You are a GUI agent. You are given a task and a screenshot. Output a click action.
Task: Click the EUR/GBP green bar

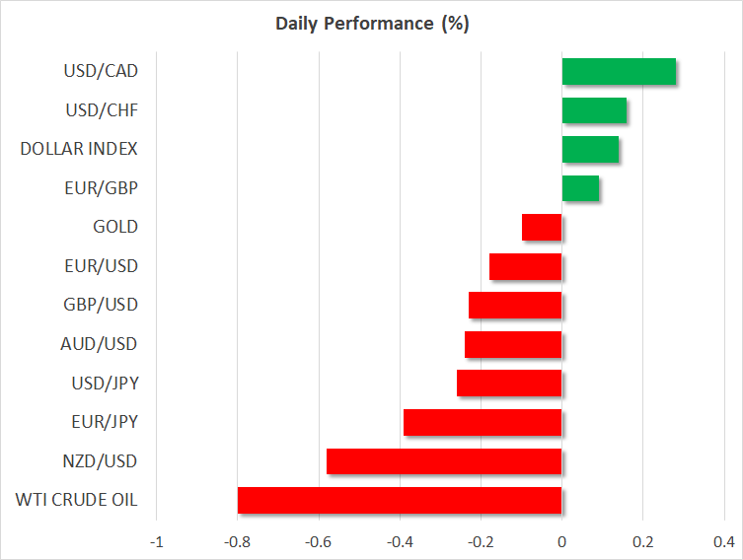580,188
